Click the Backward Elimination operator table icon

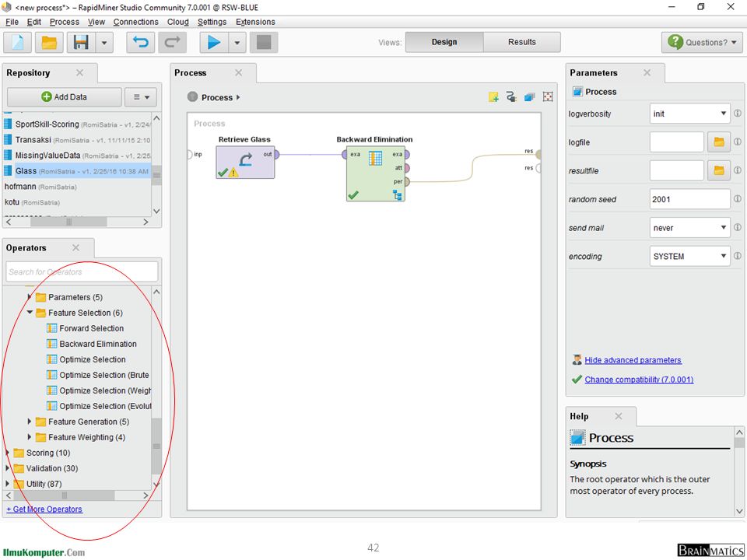coord(375,158)
